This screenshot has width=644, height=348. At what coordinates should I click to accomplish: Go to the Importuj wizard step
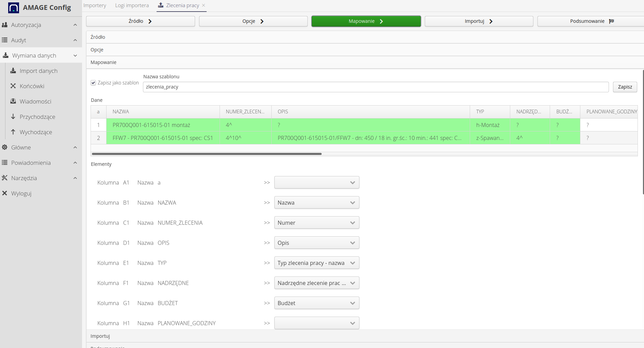coord(479,21)
